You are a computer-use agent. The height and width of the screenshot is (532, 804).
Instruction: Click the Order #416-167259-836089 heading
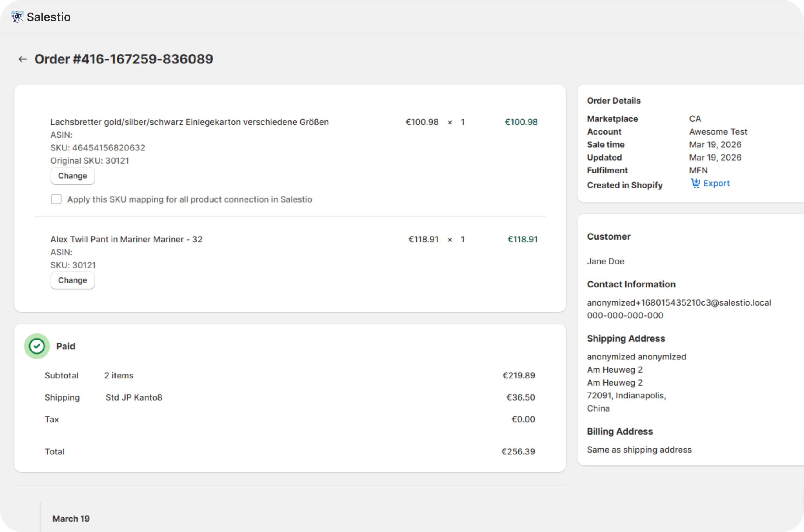pyautogui.click(x=124, y=59)
